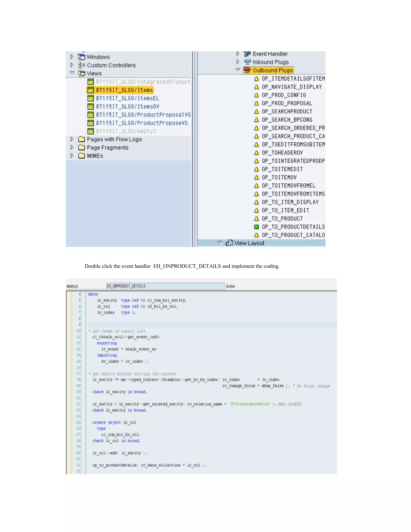The image size is (411, 532).
Task: Click the BT115IT_SLSO/IntegratedProduct view icon
Action: [91, 82]
